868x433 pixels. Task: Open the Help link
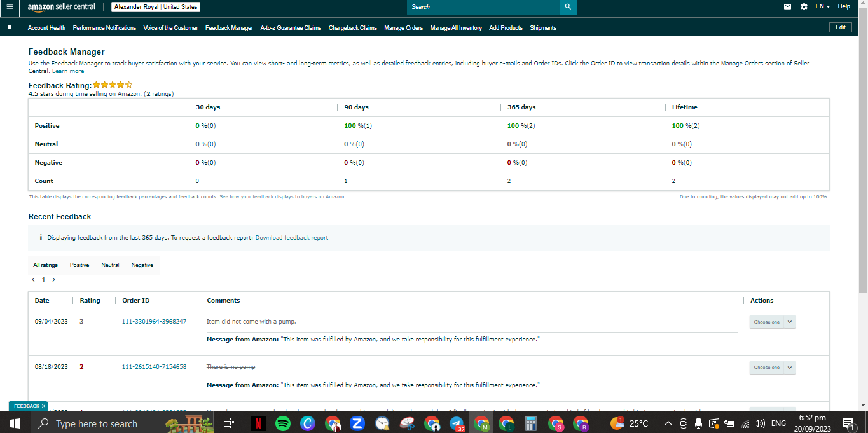pyautogui.click(x=844, y=6)
